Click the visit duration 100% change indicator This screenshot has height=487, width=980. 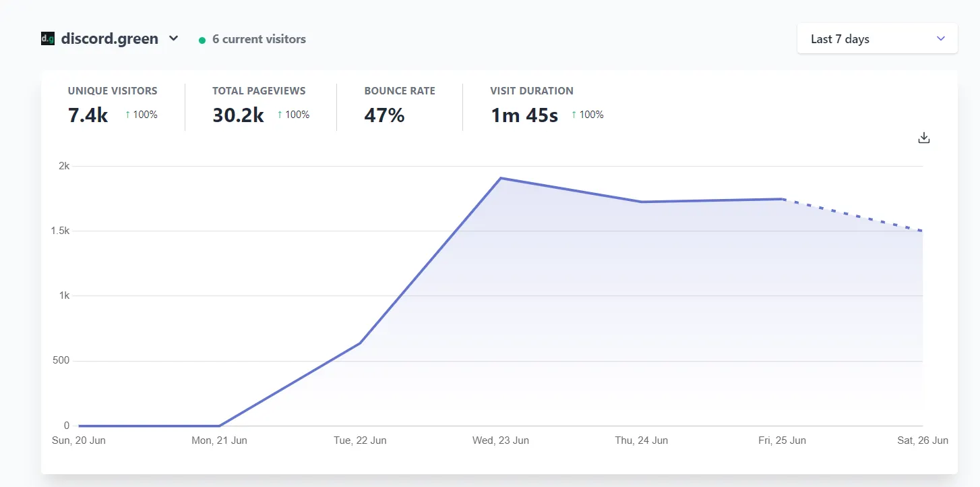(x=588, y=115)
